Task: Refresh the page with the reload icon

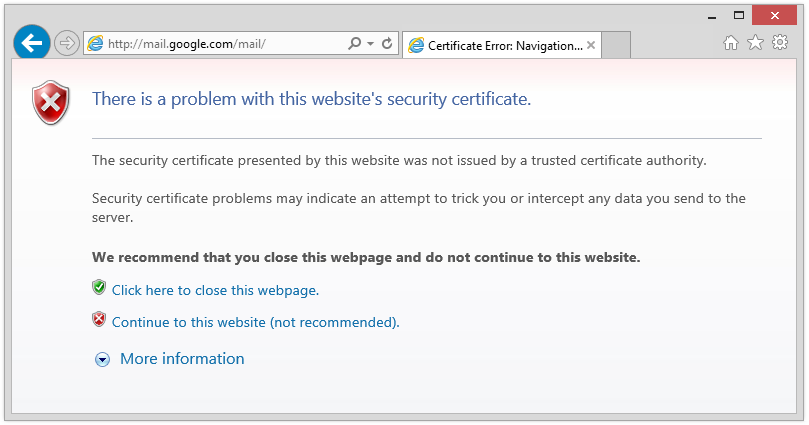Action: (387, 44)
